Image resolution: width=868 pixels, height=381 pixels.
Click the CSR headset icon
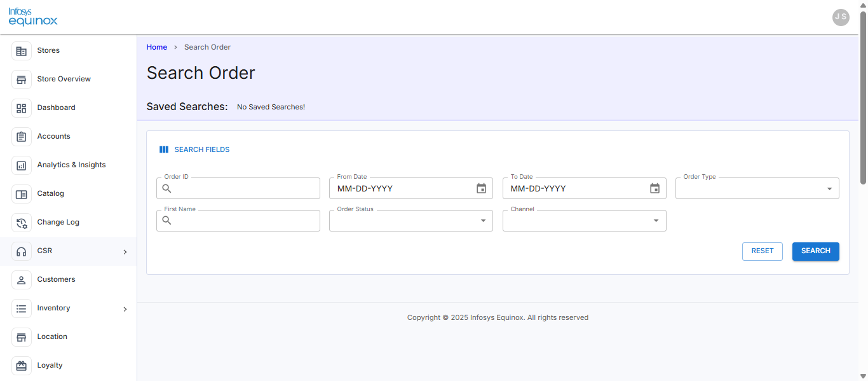pos(22,251)
